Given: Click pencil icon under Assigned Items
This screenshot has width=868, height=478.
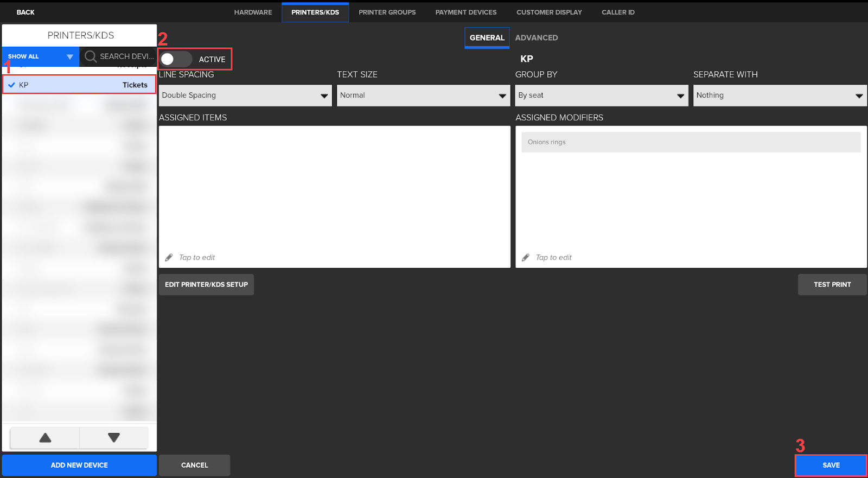Looking at the screenshot, I should (169, 258).
